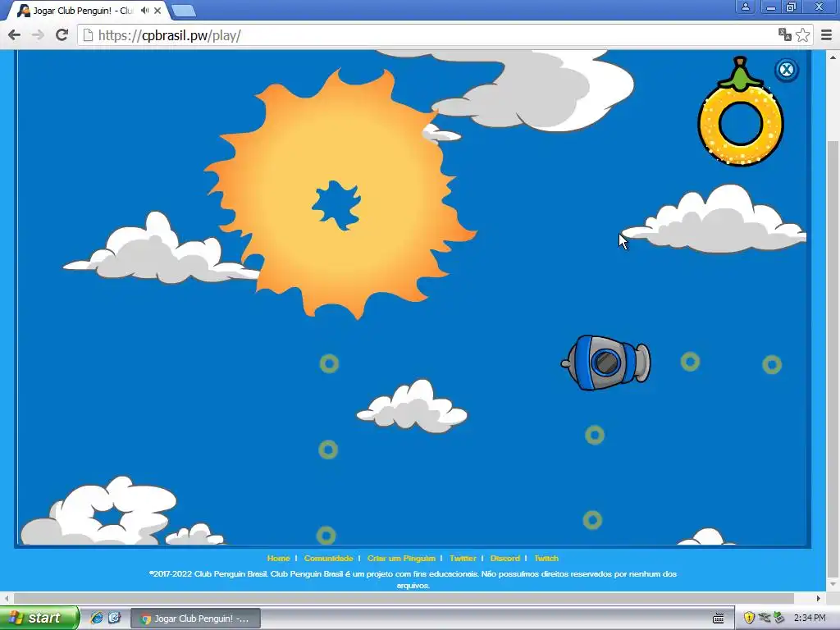The height and width of the screenshot is (630, 840).
Task: Click the Windows start button
Action: (39, 618)
